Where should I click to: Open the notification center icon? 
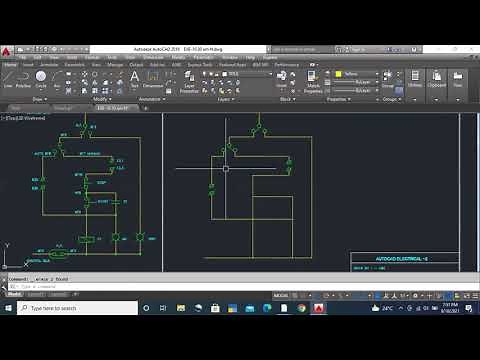point(469,308)
